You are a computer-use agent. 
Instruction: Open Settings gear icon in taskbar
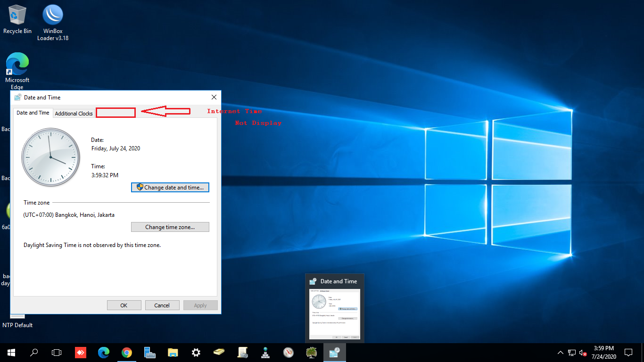(196, 352)
